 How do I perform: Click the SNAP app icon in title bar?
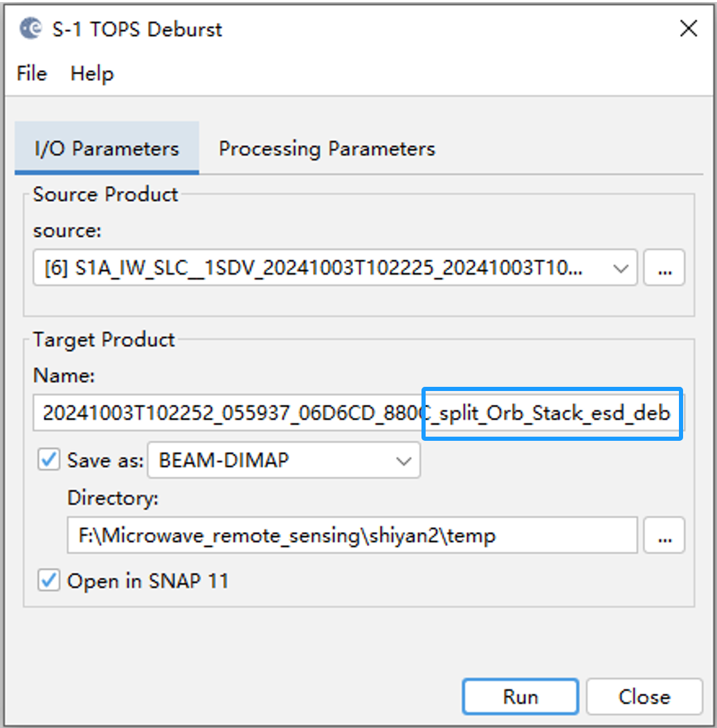[x=30, y=29]
